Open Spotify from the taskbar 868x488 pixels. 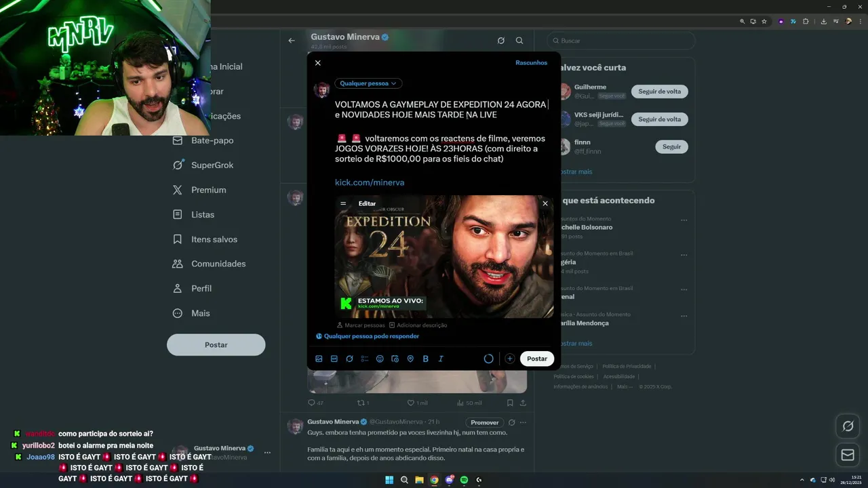(x=464, y=480)
